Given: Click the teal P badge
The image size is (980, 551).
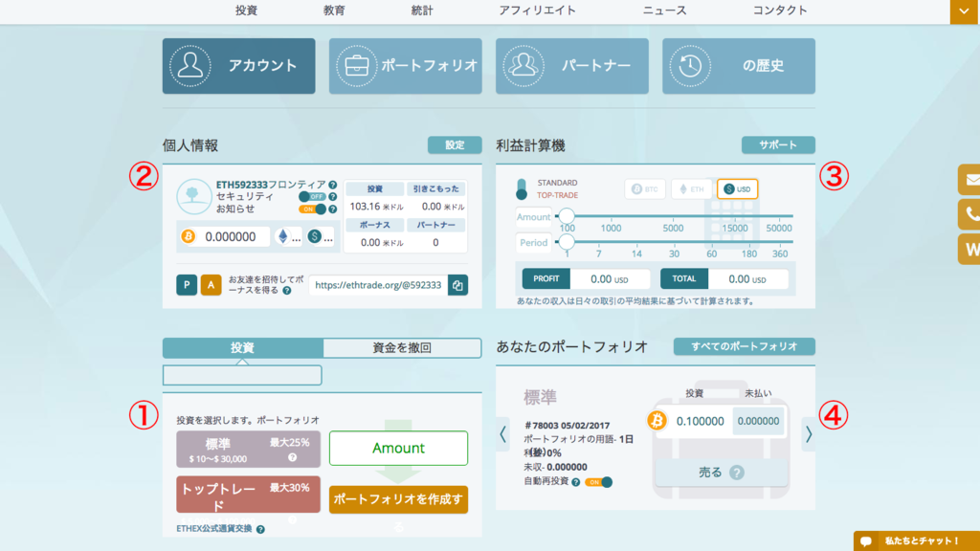Looking at the screenshot, I should pyautogui.click(x=187, y=285).
